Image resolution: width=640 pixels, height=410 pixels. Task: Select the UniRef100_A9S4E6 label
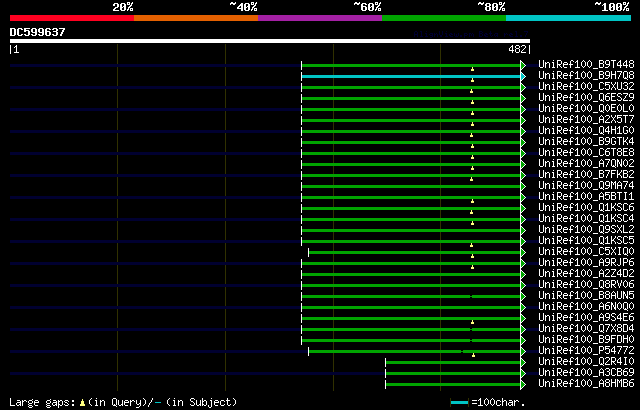click(x=586, y=318)
